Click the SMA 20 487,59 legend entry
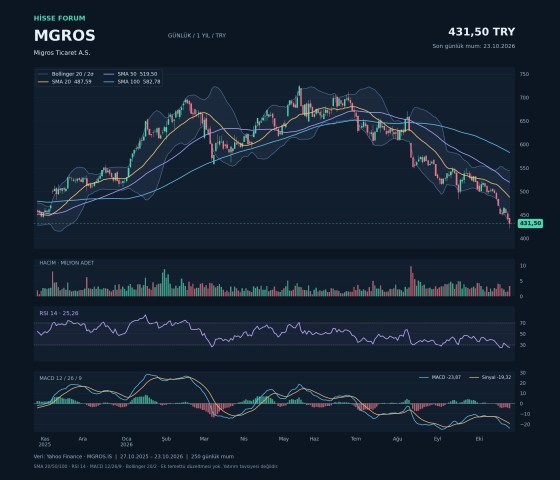This screenshot has width=560, height=480. (65, 82)
